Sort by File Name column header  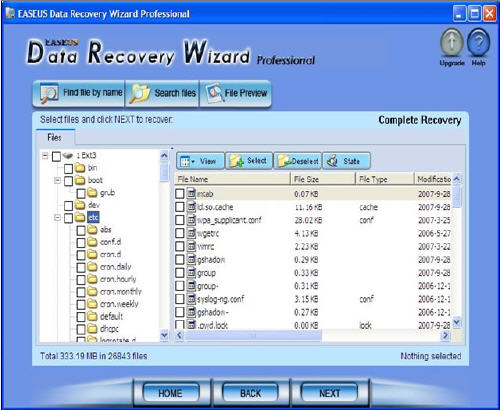point(232,179)
